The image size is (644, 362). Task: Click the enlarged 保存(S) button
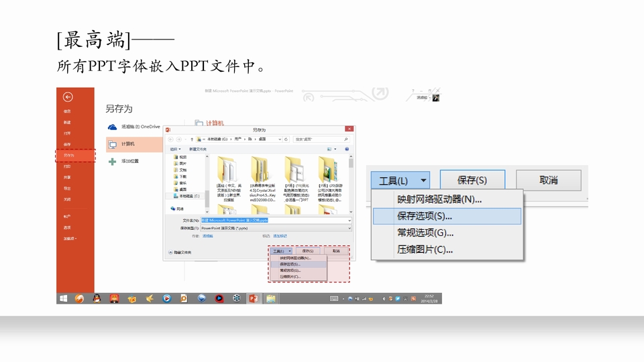(x=472, y=180)
